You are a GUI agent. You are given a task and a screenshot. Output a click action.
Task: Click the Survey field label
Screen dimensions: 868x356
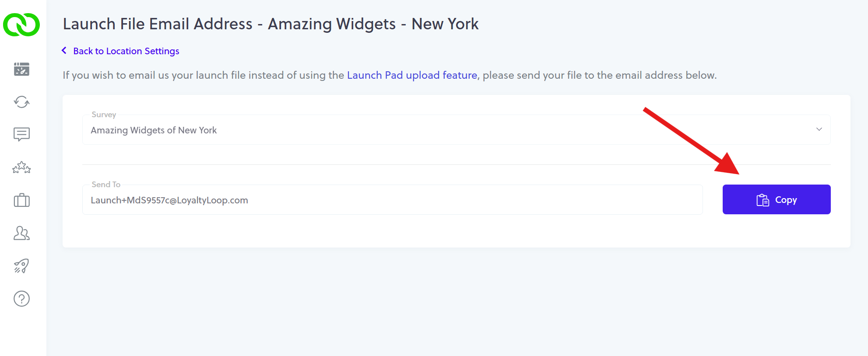coord(104,115)
